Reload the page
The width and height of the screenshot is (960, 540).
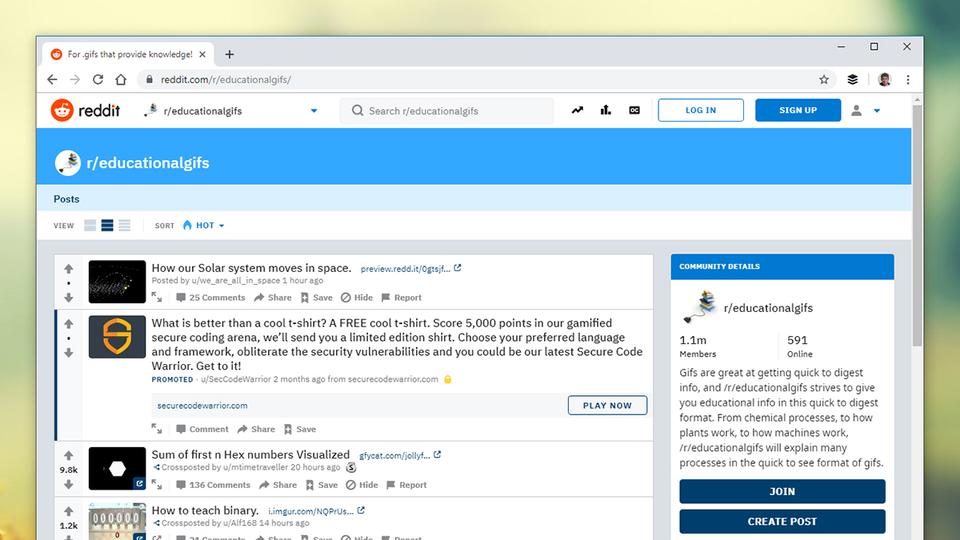click(x=98, y=80)
